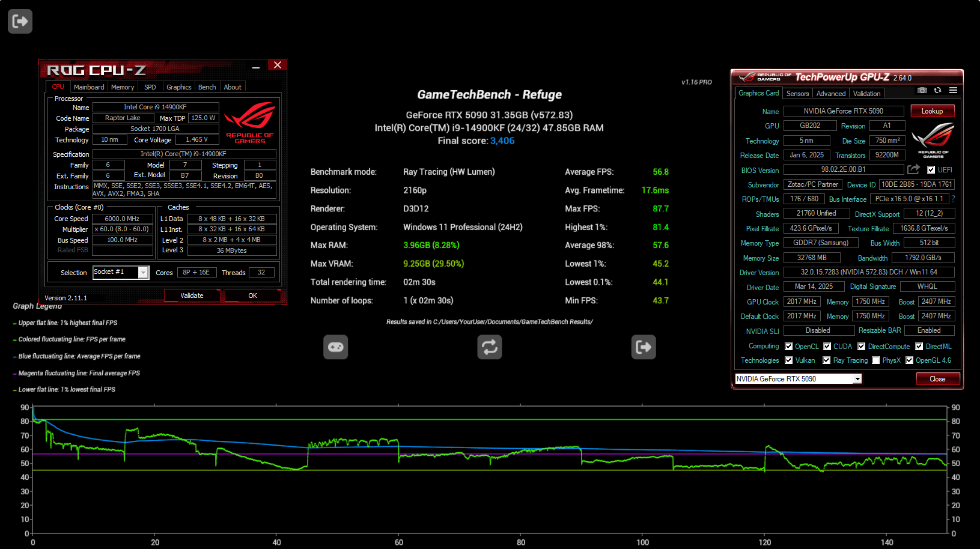This screenshot has width=980, height=549.
Task: Click the Level 3 cache field '36 MBytes'
Action: coord(232,250)
